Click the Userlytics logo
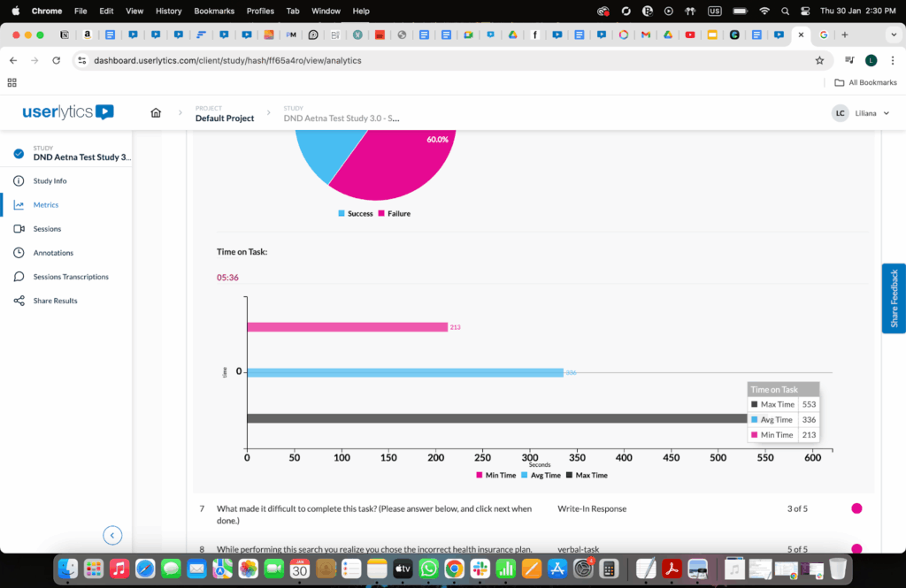Image resolution: width=906 pixels, height=588 pixels. tap(68, 112)
